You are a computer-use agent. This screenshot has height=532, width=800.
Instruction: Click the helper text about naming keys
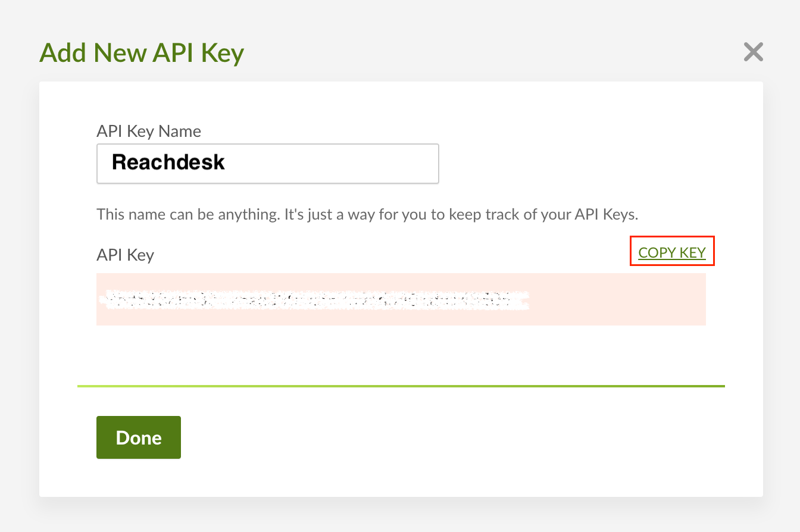coord(367,214)
